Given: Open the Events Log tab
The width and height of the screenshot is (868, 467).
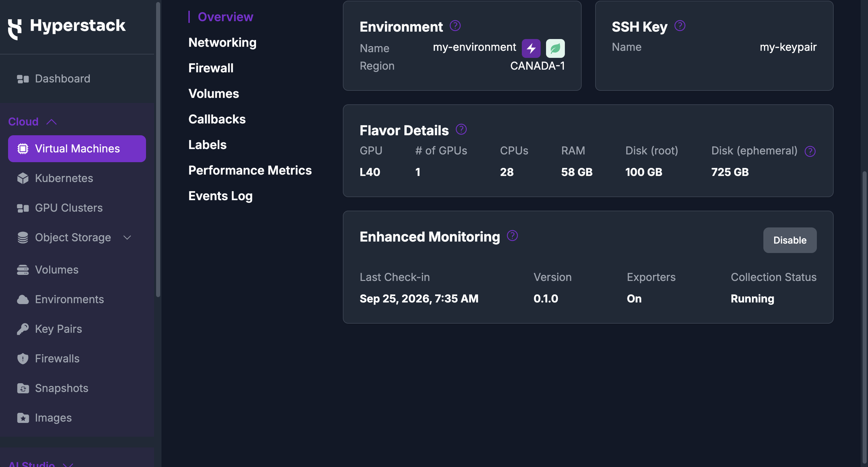Looking at the screenshot, I should point(220,196).
